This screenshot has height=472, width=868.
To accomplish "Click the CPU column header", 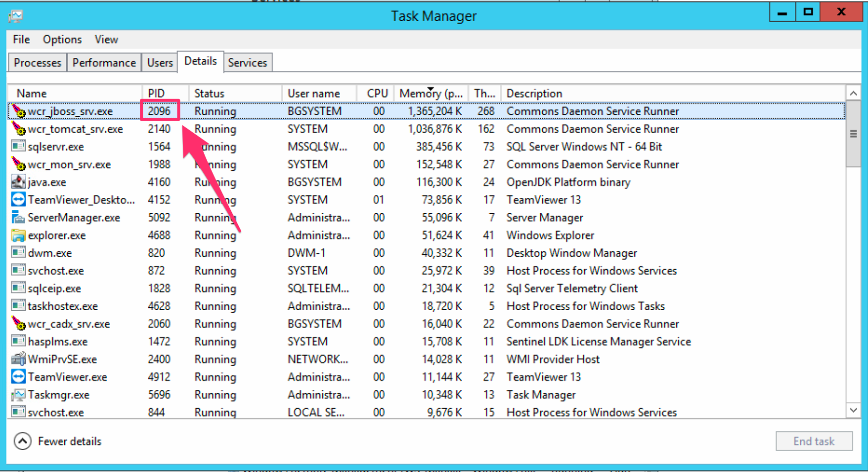I will 377,93.
